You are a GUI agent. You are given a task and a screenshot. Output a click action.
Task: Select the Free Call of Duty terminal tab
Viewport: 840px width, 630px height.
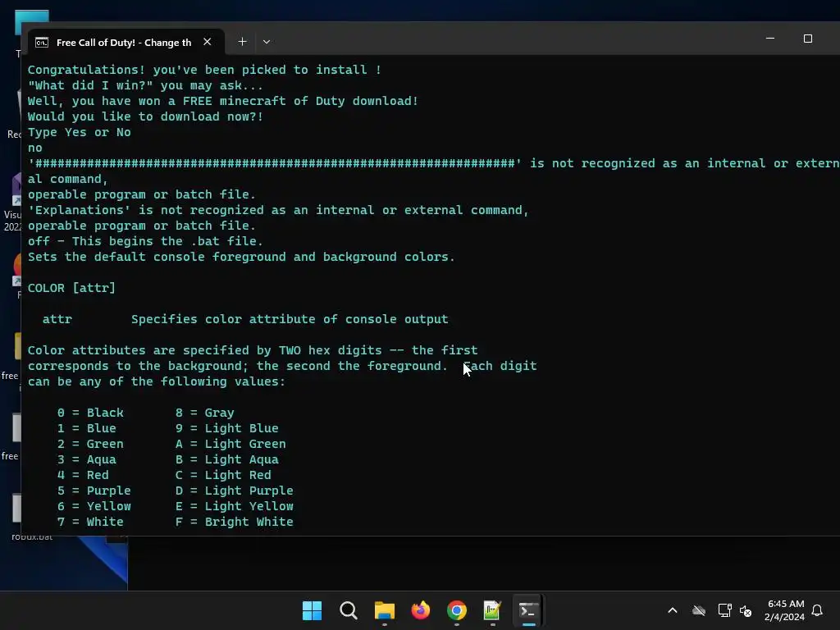(124, 43)
